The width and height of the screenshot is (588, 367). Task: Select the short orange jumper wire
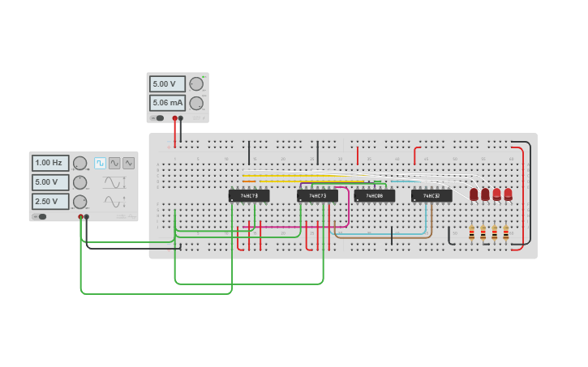249,181
